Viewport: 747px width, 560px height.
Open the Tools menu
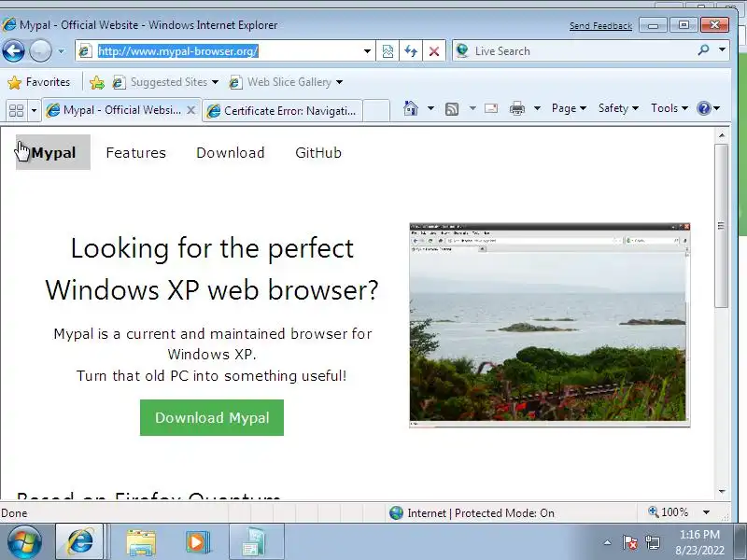pyautogui.click(x=669, y=108)
